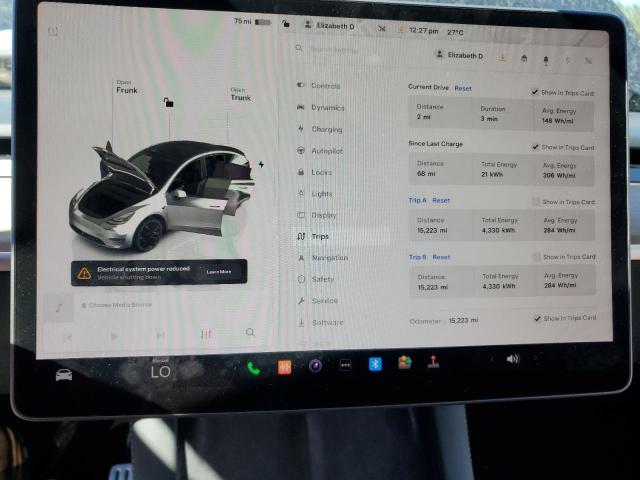
Task: Click the notifications bell icon
Action: pyautogui.click(x=546, y=60)
